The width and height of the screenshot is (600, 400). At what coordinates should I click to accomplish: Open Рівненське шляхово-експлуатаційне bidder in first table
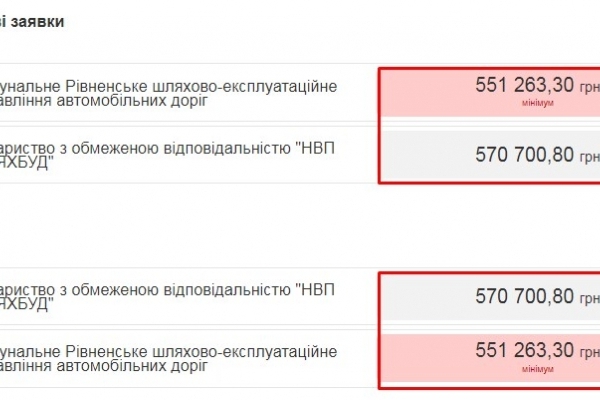click(x=170, y=86)
